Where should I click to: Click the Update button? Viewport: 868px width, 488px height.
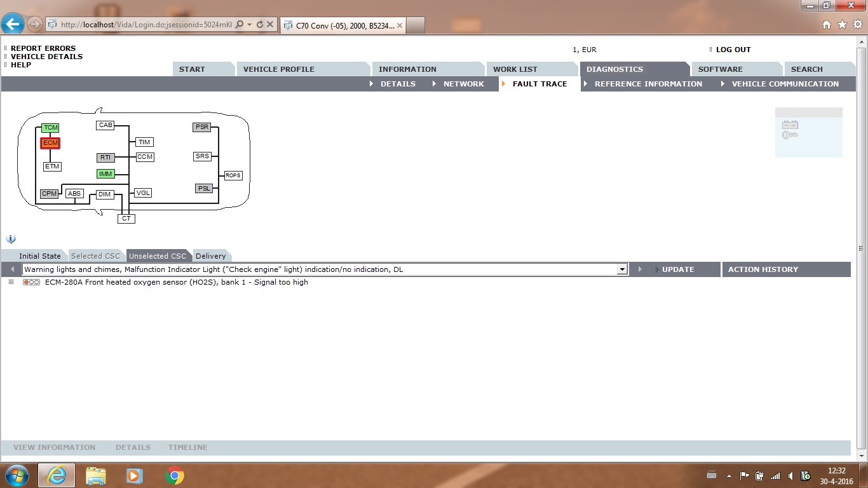[x=677, y=269]
